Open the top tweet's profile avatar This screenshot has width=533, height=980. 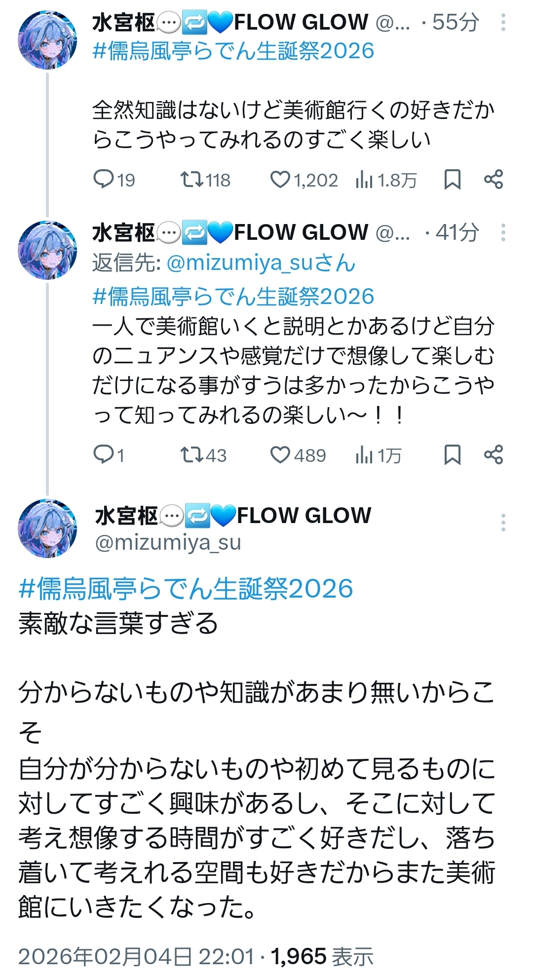click(x=47, y=39)
